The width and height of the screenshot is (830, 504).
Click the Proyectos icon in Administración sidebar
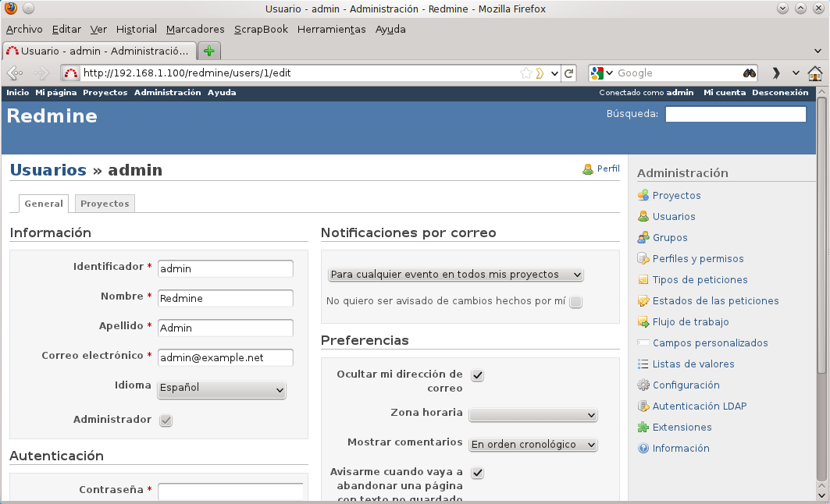pyautogui.click(x=643, y=195)
